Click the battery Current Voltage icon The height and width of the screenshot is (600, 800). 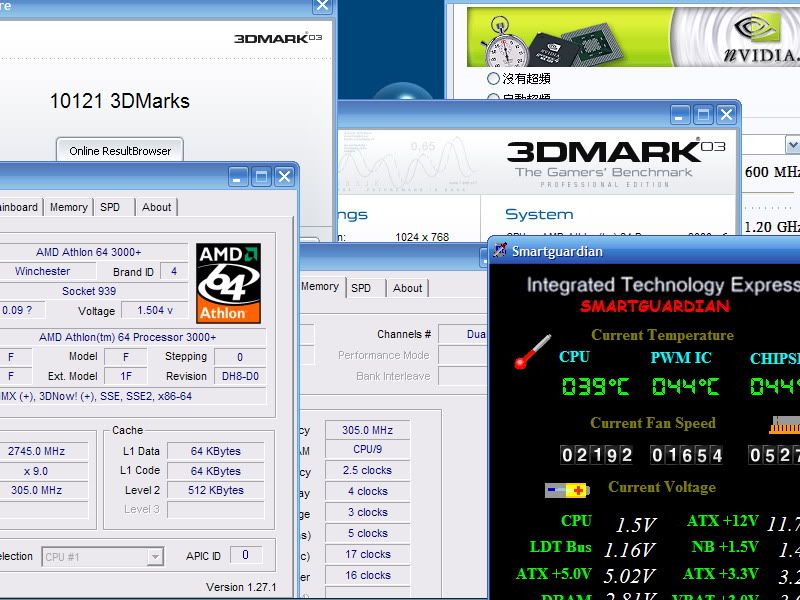click(x=567, y=490)
